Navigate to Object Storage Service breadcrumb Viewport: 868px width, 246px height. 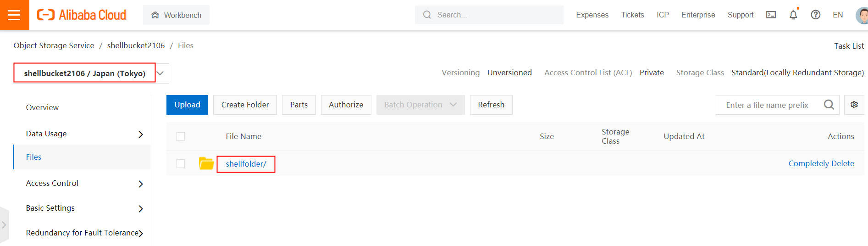54,45
